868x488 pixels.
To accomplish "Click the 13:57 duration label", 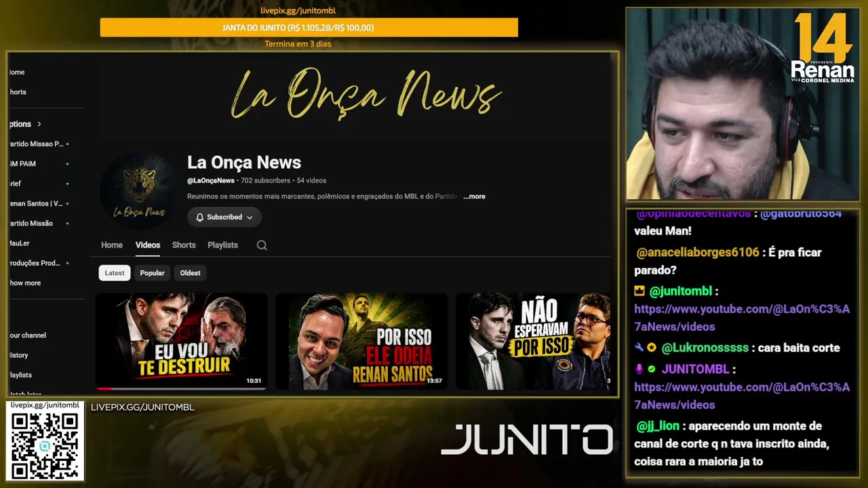I will [x=434, y=381].
